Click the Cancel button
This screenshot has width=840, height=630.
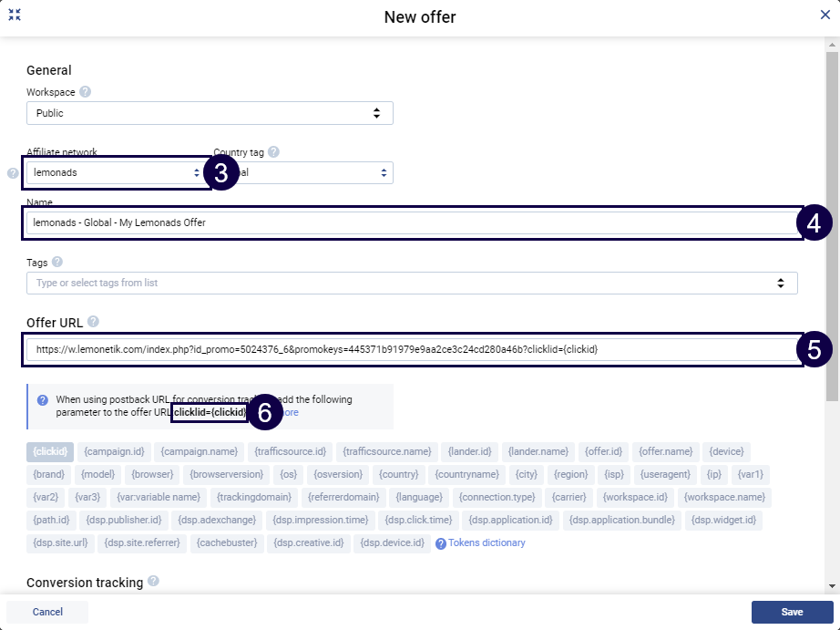pos(47,612)
